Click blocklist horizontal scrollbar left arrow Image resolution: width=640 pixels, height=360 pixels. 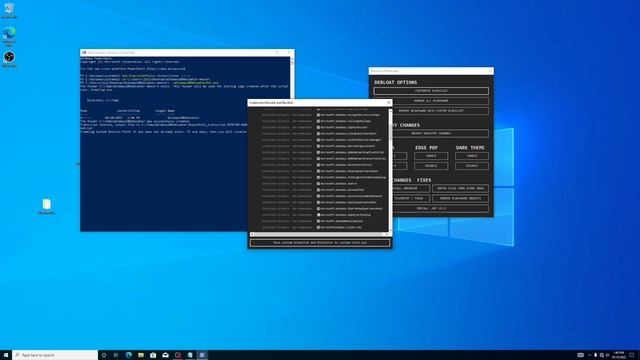[x=252, y=234]
